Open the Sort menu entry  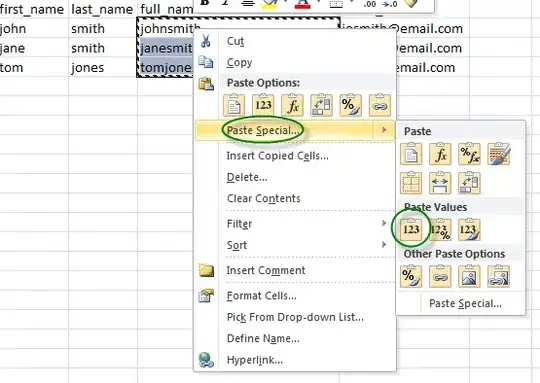(237, 245)
